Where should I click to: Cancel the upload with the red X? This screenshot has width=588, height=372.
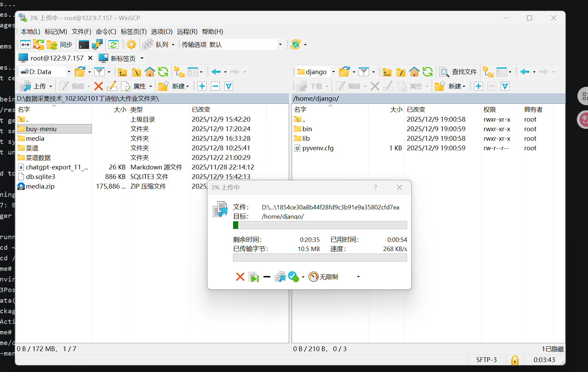[x=240, y=277]
